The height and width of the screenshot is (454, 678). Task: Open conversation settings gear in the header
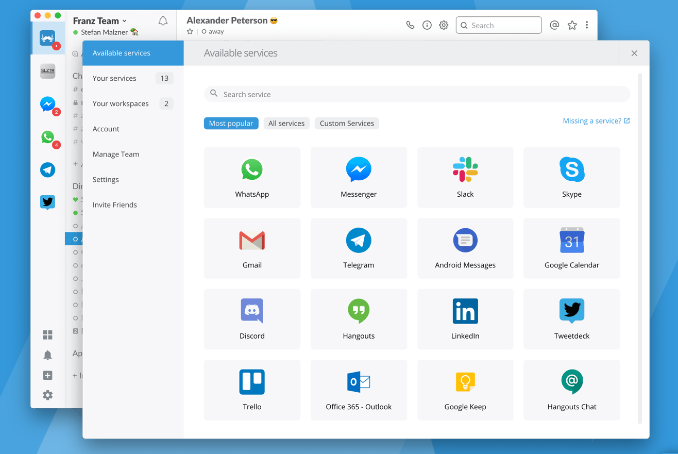tap(444, 25)
